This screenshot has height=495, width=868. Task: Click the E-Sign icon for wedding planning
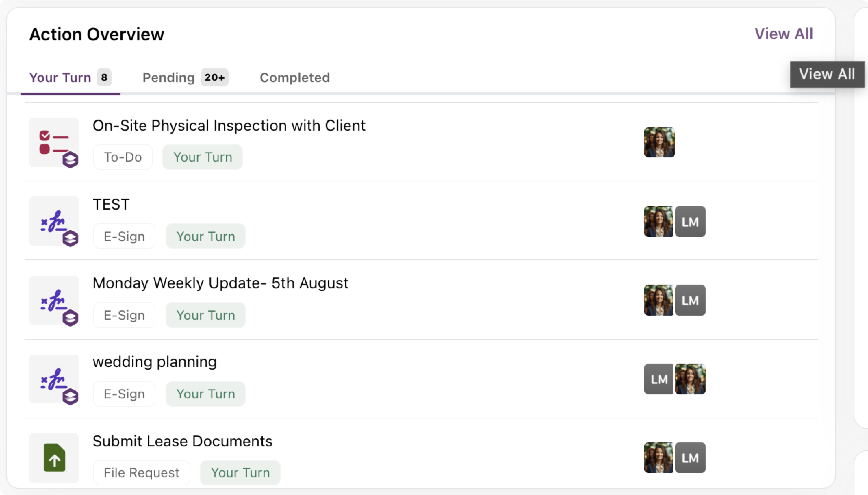(x=54, y=379)
